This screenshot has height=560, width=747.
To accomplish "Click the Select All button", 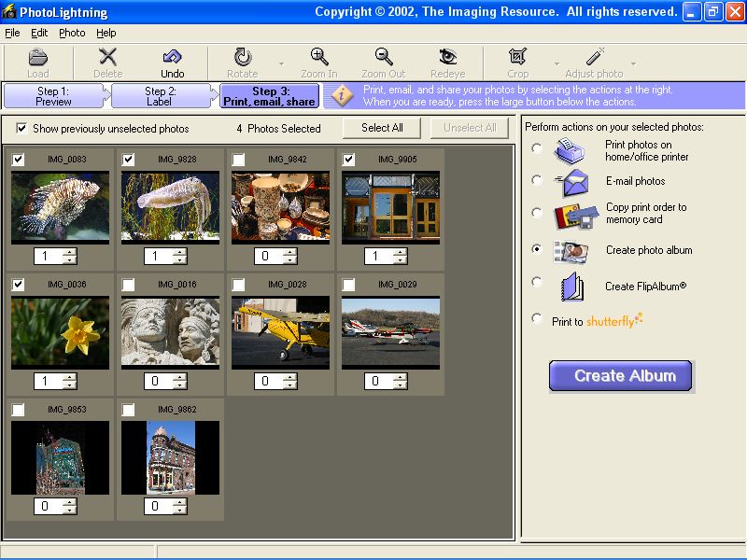I will pos(381,128).
